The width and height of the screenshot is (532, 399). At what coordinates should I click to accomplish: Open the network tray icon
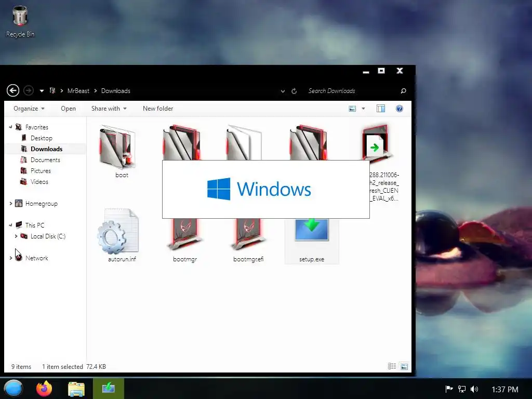point(462,389)
